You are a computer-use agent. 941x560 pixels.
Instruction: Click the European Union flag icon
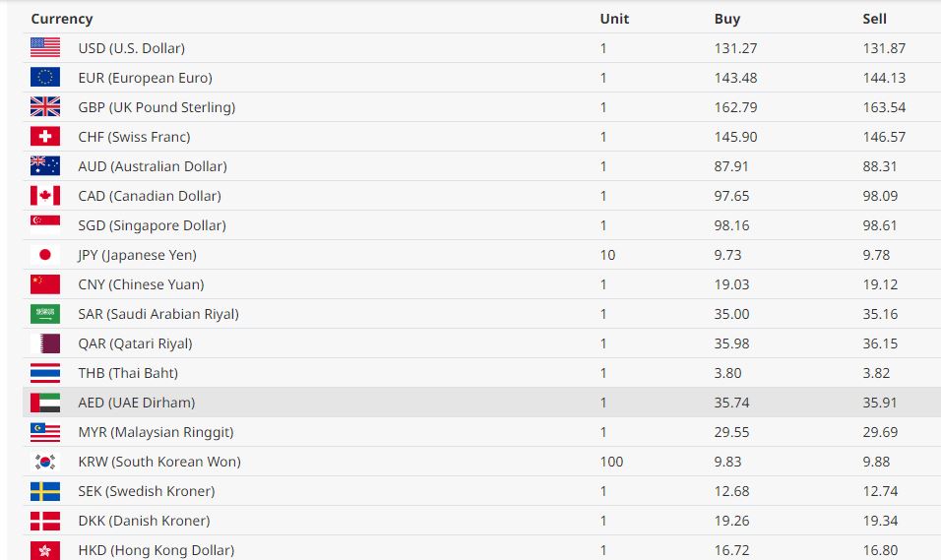click(45, 77)
